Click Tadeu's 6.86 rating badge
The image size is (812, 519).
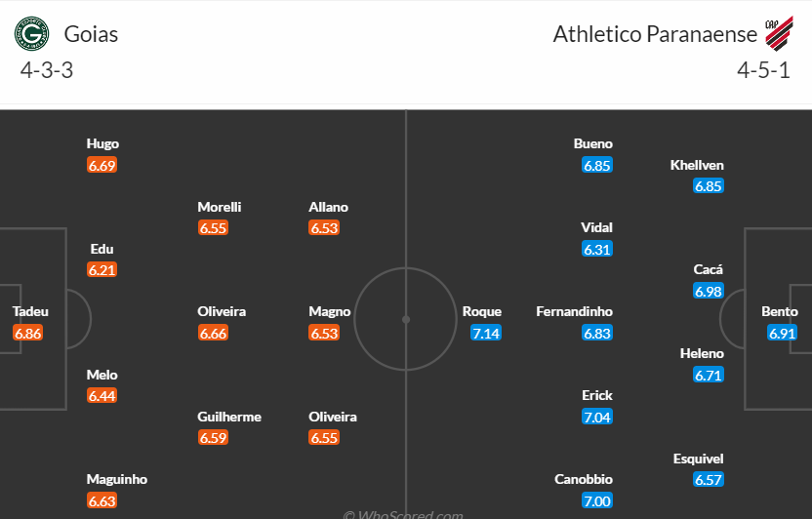[x=28, y=333]
